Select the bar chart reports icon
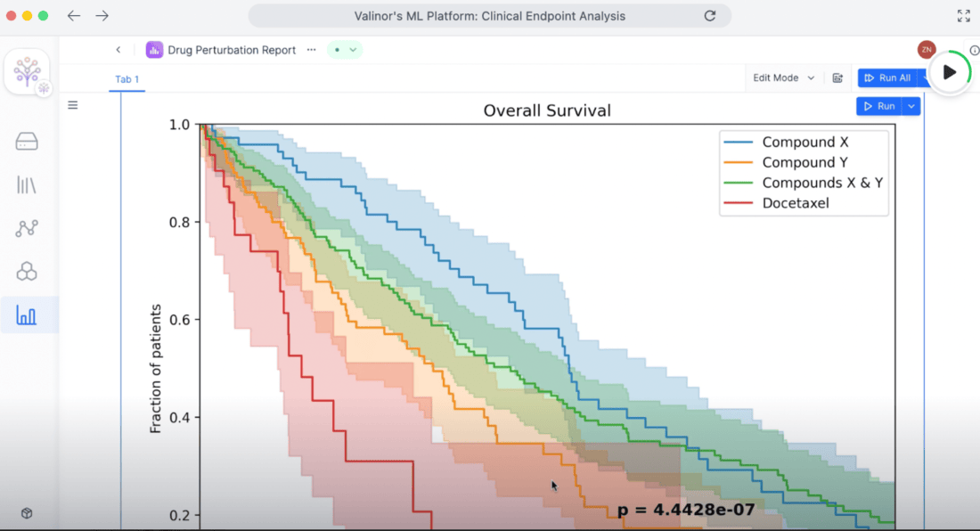Image resolution: width=980 pixels, height=531 pixels. [x=27, y=315]
